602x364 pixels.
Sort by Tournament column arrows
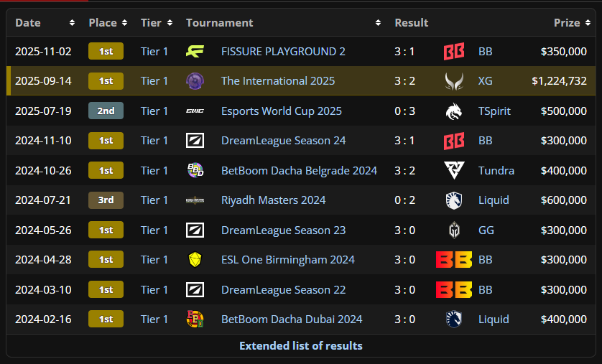click(x=378, y=23)
